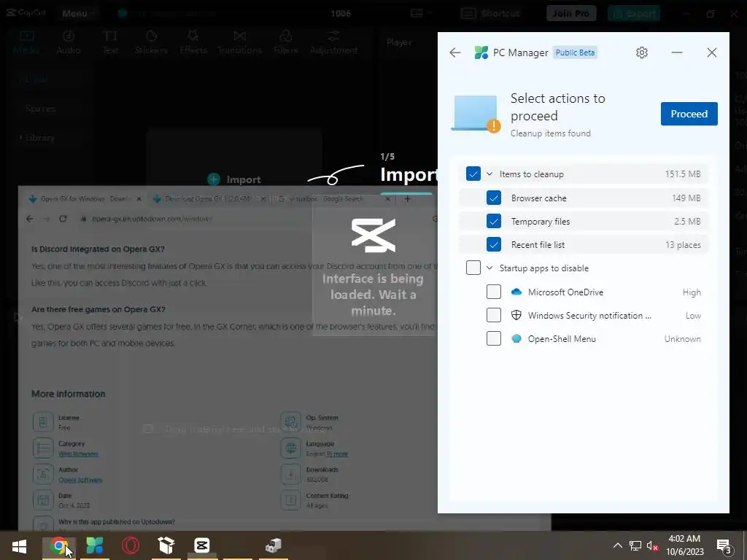
Task: Uncheck the Browser cache checkbox
Action: tap(494, 198)
